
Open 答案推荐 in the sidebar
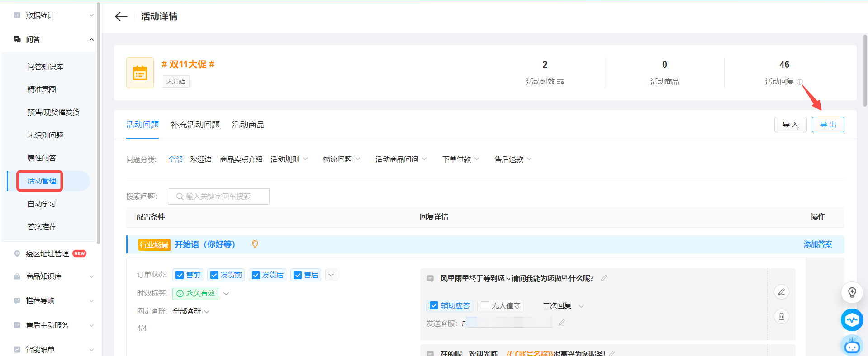(42, 226)
